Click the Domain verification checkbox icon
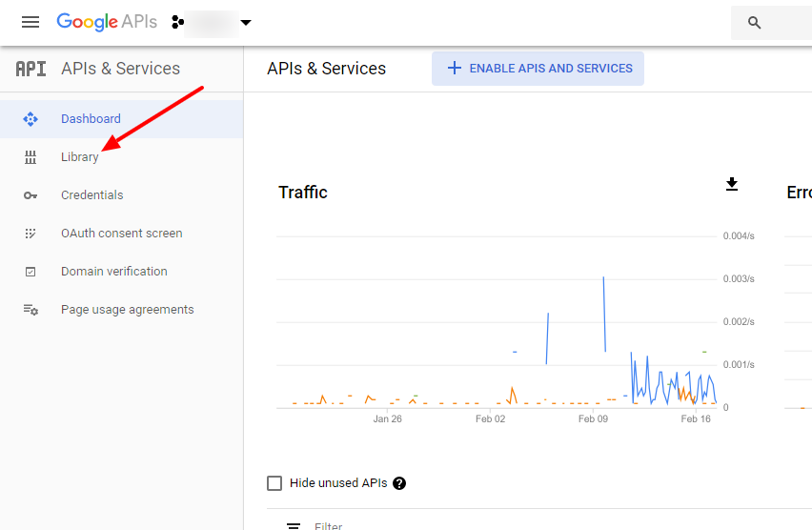The height and width of the screenshot is (530, 812). click(30, 272)
